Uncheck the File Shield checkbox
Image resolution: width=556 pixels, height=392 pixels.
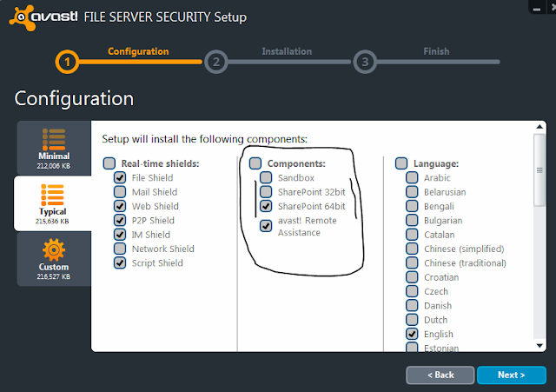tap(120, 178)
